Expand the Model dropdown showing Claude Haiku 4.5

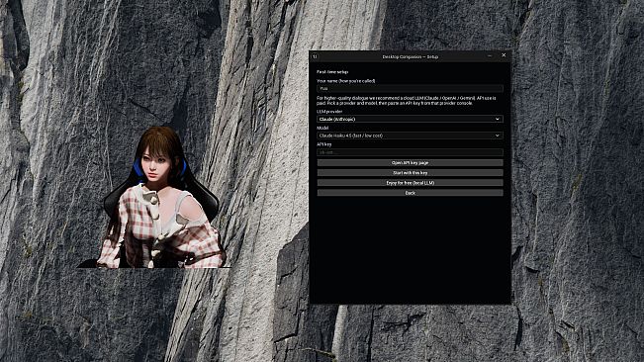(410, 136)
